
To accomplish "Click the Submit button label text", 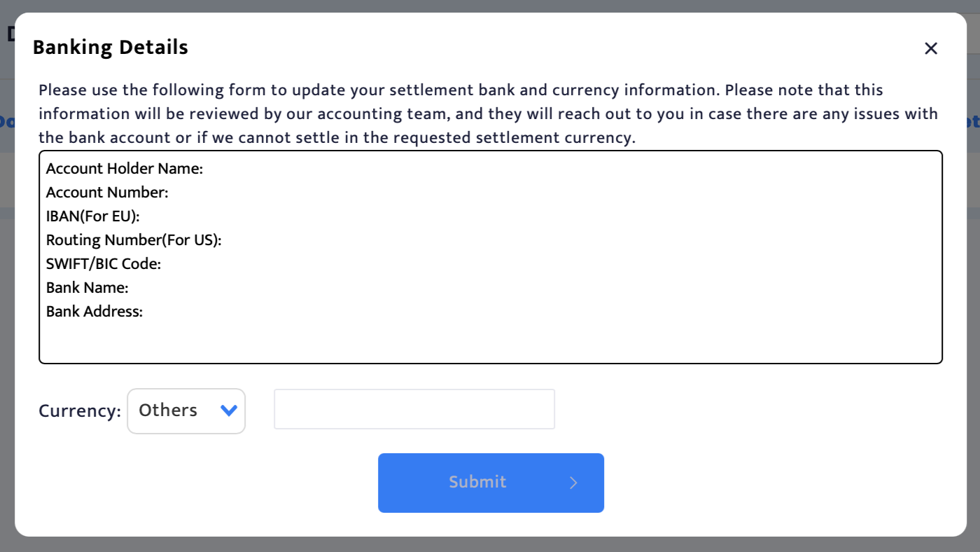I will pos(477,482).
